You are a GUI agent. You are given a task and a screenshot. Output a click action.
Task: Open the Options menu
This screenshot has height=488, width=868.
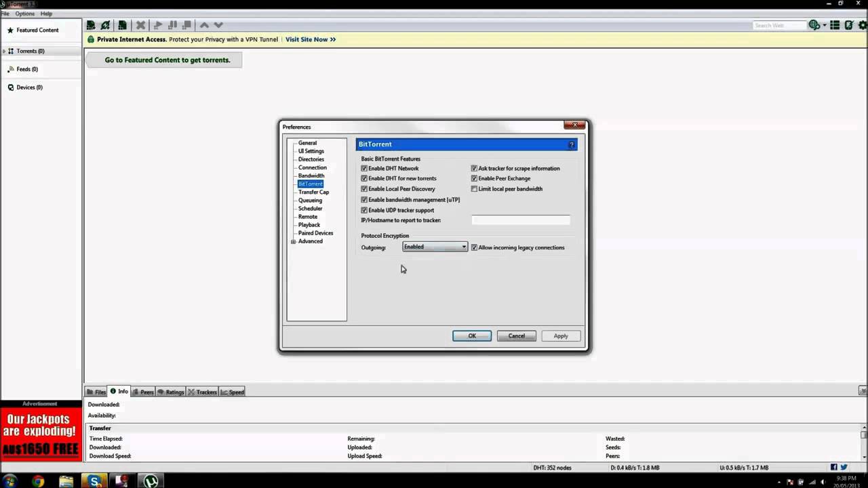click(24, 14)
